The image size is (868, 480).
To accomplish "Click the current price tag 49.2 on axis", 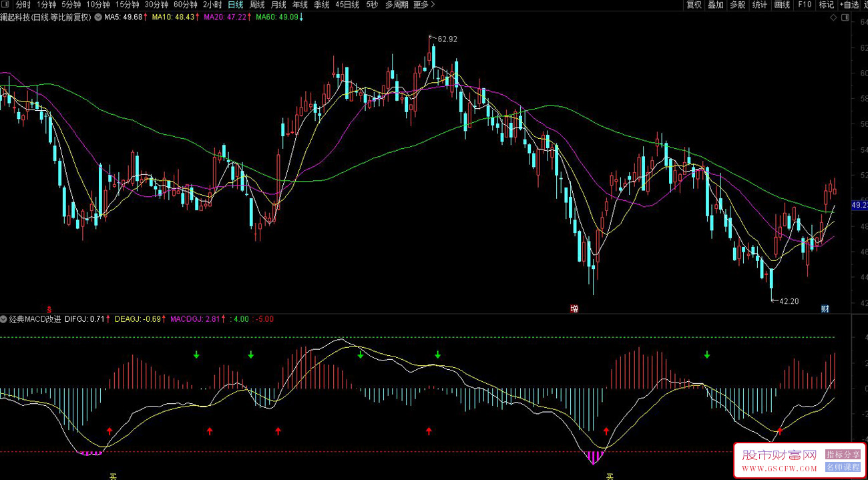I will click(859, 205).
